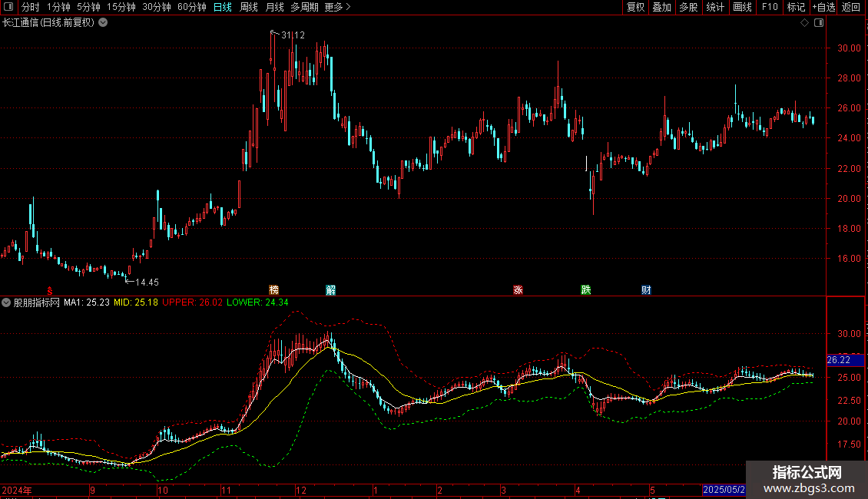Open the 多股 multi-stock view
This screenshot has width=868, height=499.
coord(688,7)
